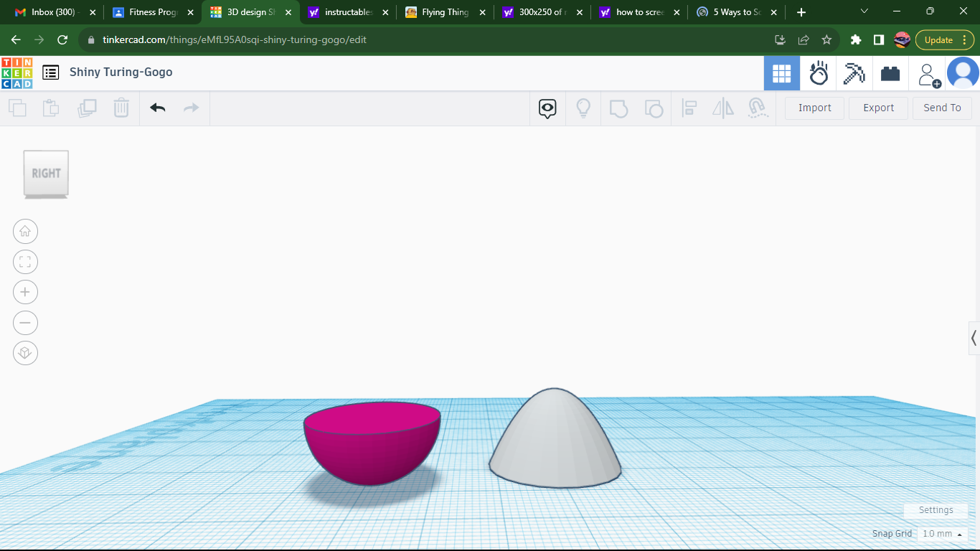This screenshot has width=980, height=551.
Task: Click the Tinkercad logo
Action: click(16, 72)
